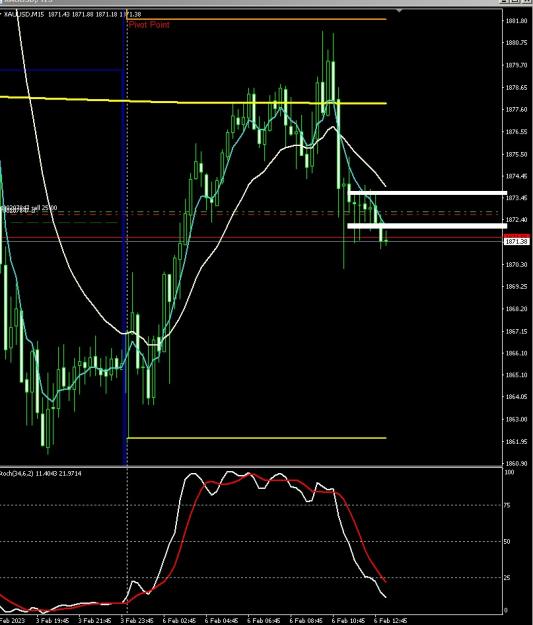The width and height of the screenshot is (533, 625).
Task: Click the 75 level on the oscillator scale
Action: 507,505
